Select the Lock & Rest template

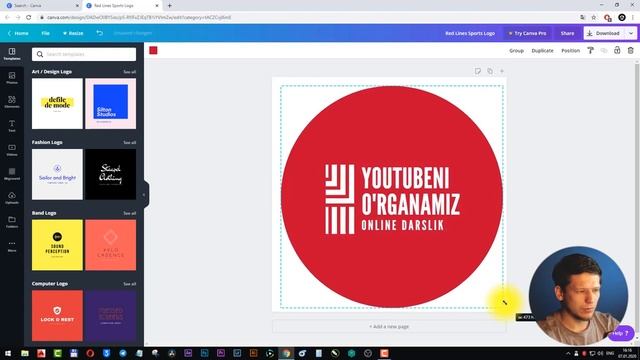(57, 316)
